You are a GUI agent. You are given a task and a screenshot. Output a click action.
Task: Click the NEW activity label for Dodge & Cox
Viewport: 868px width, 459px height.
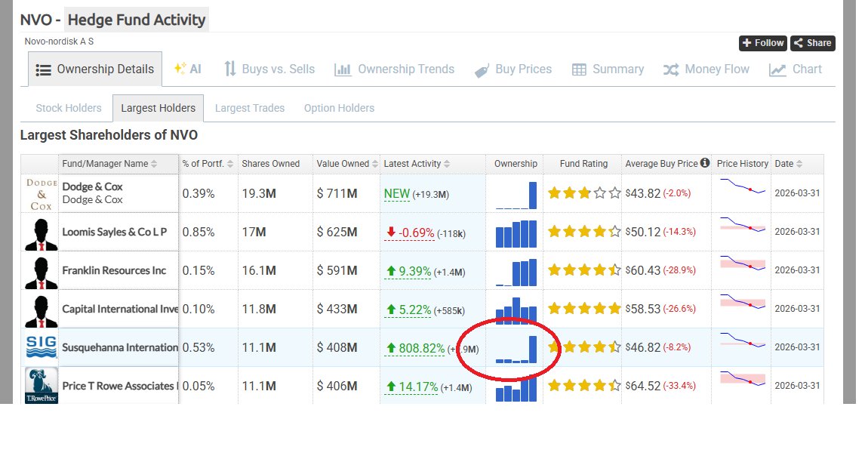397,194
